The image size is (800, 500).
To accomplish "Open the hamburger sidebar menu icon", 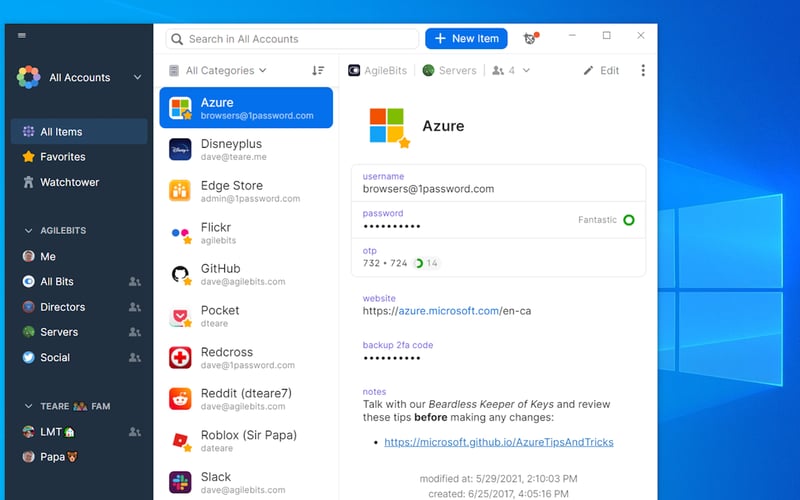I will [x=21, y=36].
